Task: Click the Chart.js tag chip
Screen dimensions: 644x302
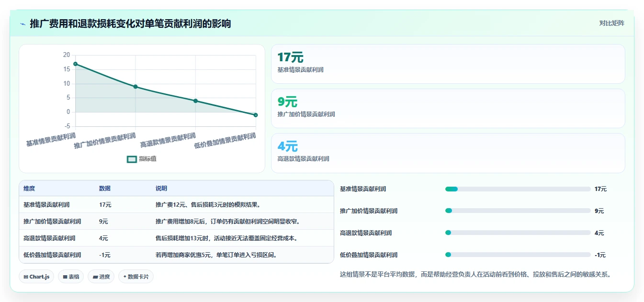Action: [x=36, y=277]
